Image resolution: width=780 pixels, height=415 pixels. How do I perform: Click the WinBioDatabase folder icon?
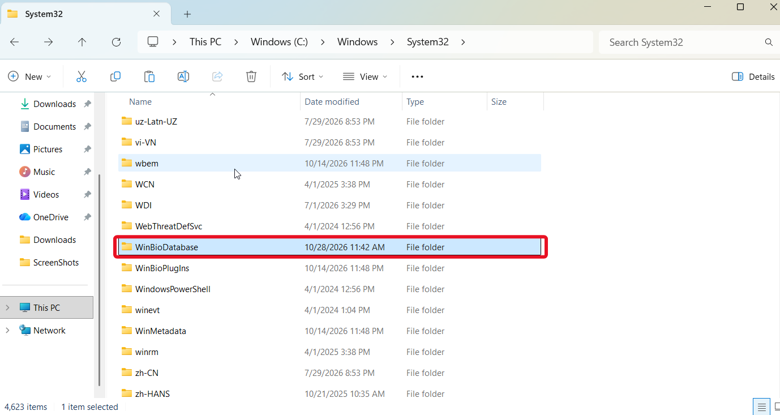pos(127,247)
